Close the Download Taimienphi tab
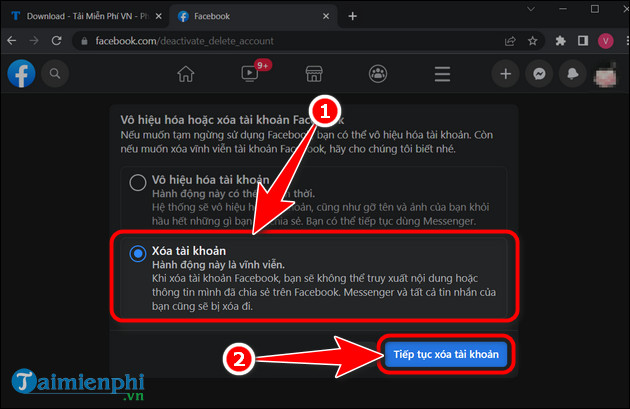This screenshot has width=630, height=409. pos(159,16)
